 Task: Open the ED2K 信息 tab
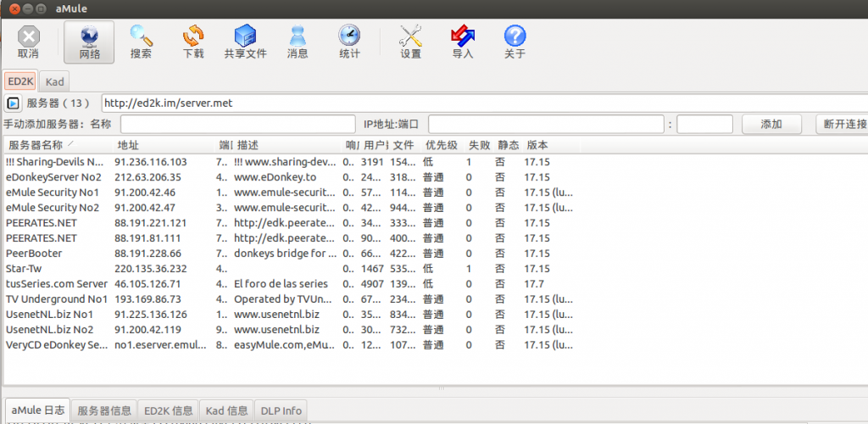pyautogui.click(x=169, y=410)
